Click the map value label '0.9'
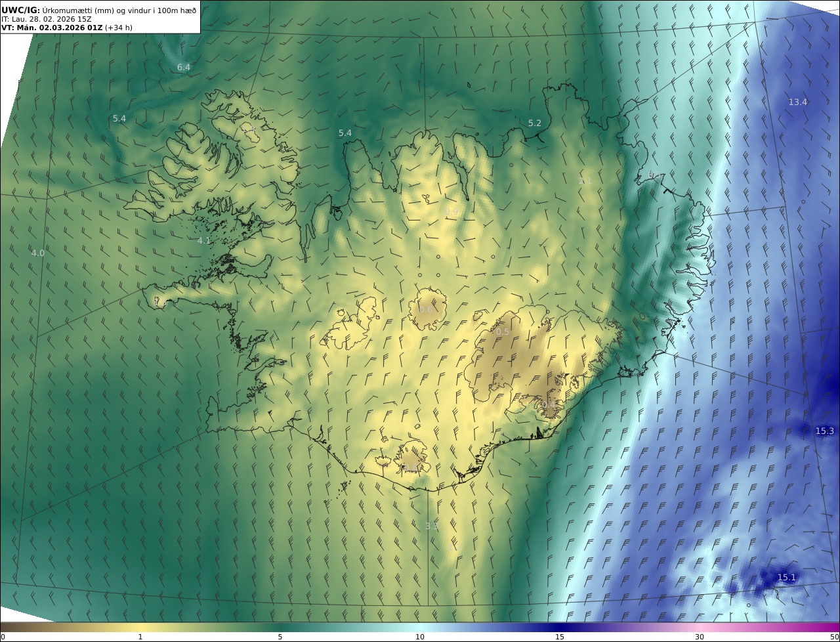840x642 pixels. 451,212
